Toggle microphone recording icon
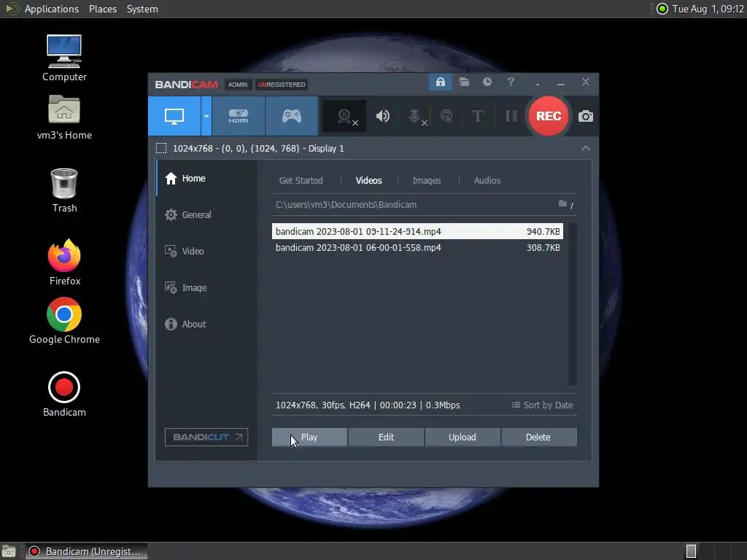Screen dimensions: 747x560 point(414,116)
